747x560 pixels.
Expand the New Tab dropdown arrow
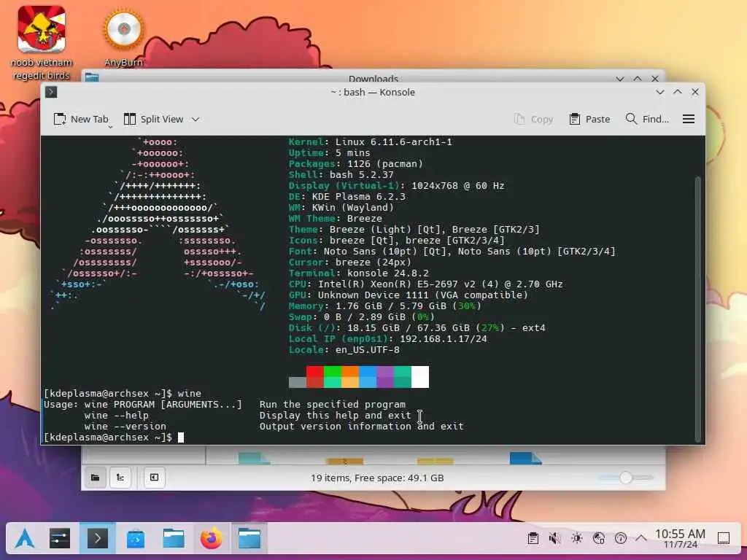tap(110, 127)
